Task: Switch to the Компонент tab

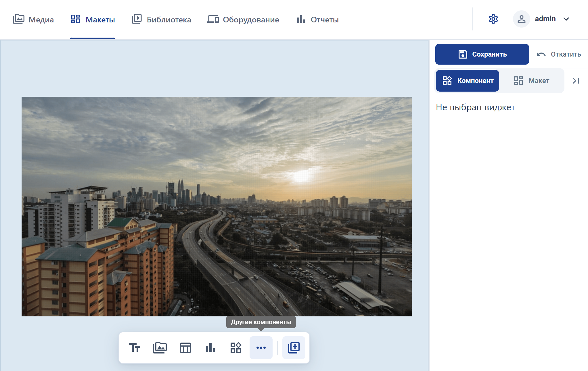Action: point(468,81)
